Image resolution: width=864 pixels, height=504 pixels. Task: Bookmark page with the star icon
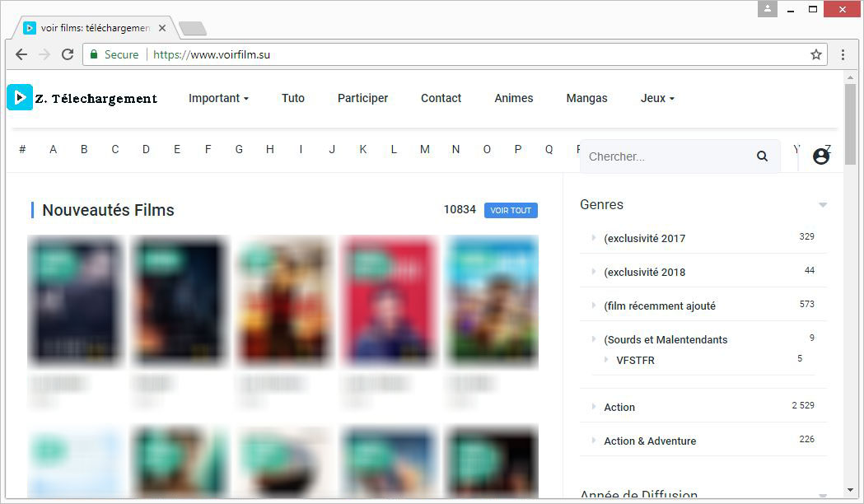click(816, 54)
